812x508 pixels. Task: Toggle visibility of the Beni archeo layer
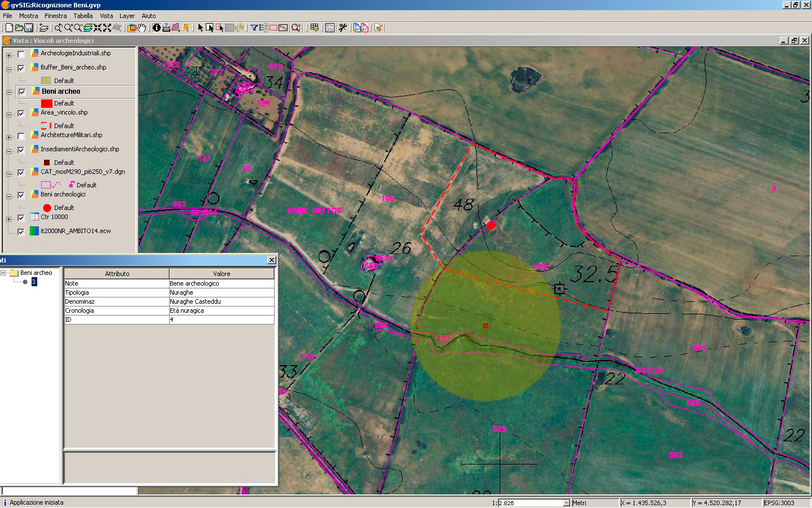coord(22,92)
